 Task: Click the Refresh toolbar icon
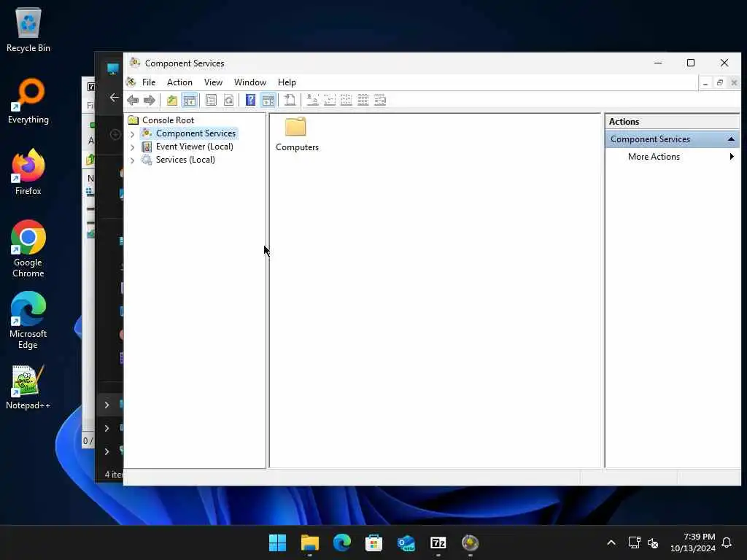tap(228, 100)
